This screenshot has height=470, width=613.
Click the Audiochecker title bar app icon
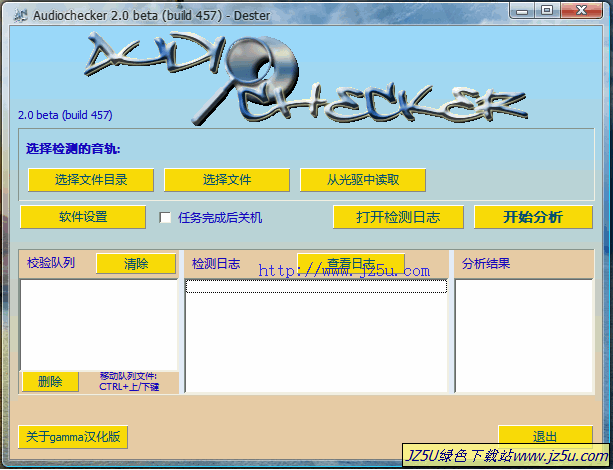click(21, 15)
